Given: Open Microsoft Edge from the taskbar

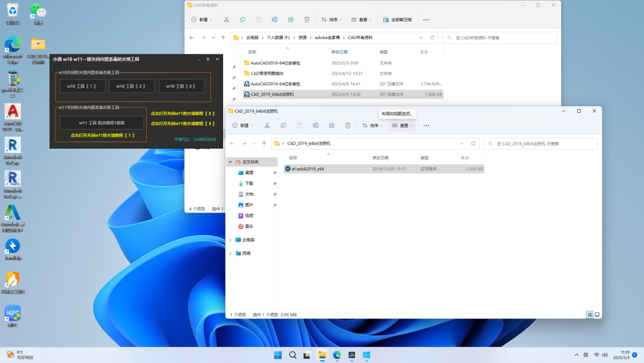Looking at the screenshot, I should pyautogui.click(x=337, y=355).
